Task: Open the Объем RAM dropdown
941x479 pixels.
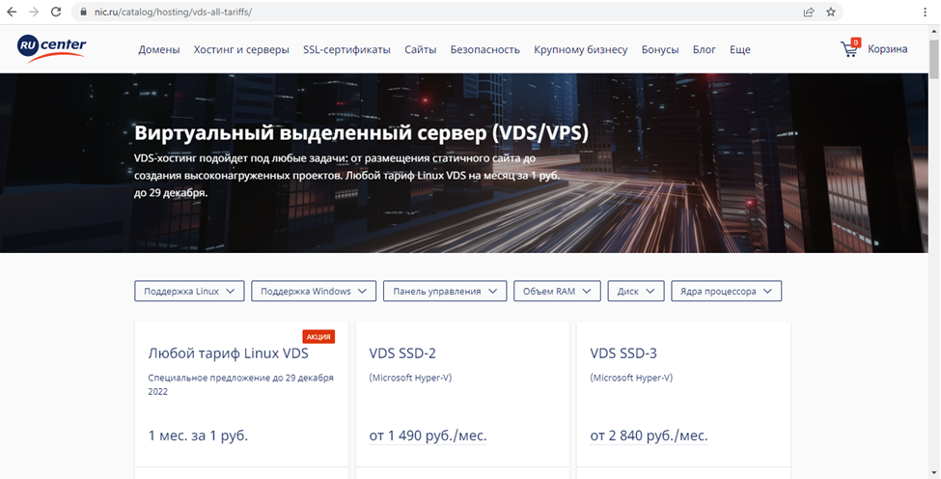Action: pyautogui.click(x=557, y=291)
